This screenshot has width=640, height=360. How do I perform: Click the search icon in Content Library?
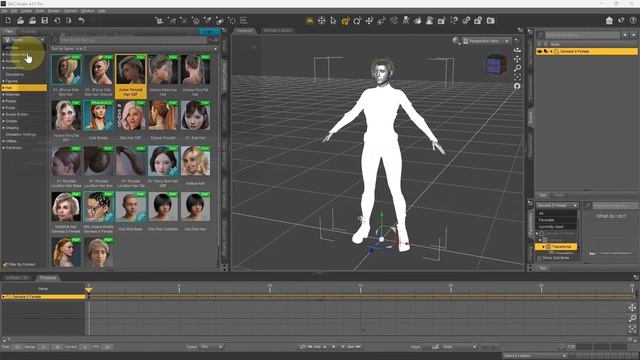[55, 40]
